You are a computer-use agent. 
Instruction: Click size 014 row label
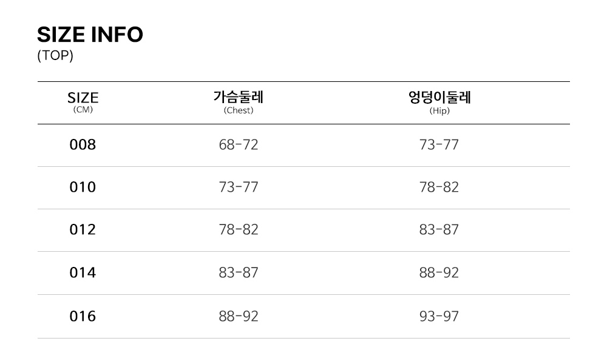click(83, 273)
